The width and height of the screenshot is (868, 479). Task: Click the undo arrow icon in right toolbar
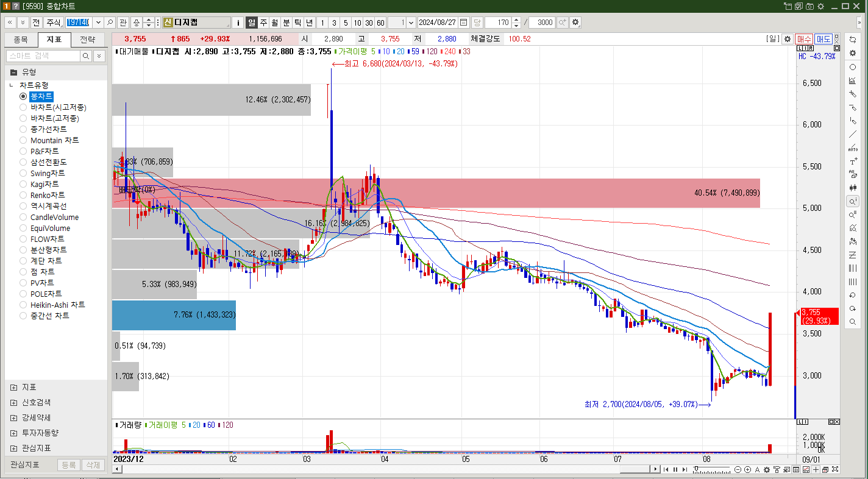click(x=853, y=295)
